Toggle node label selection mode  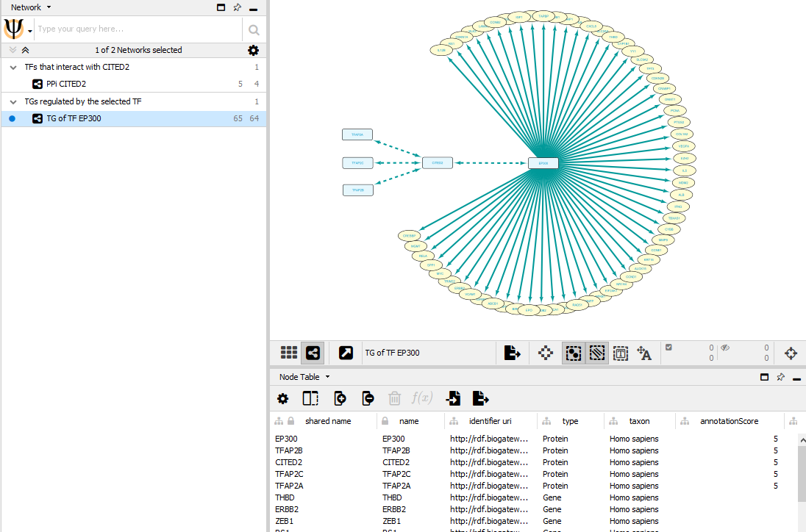coord(644,353)
